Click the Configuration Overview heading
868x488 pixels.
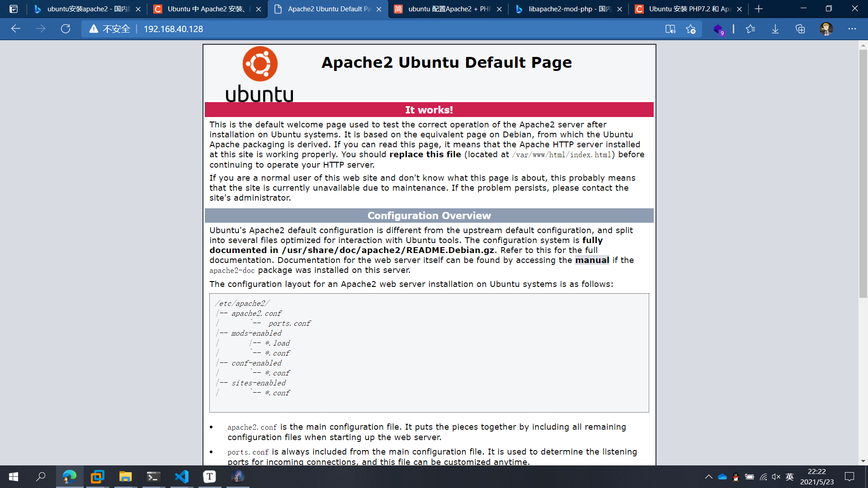click(x=429, y=216)
